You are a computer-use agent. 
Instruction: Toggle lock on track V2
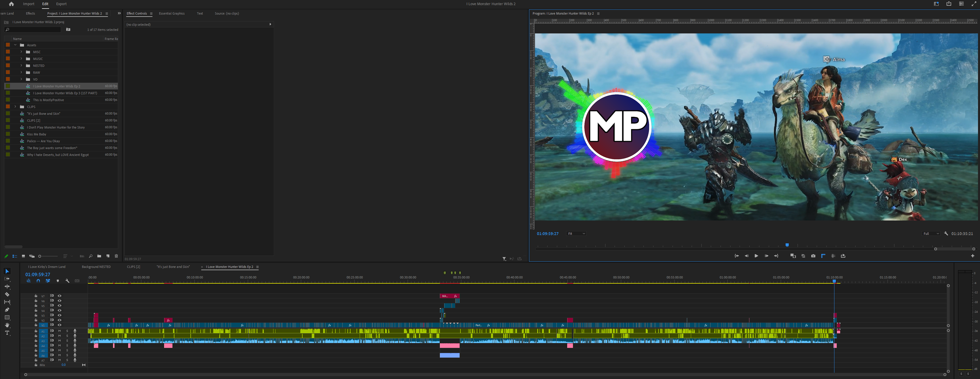[36, 320]
